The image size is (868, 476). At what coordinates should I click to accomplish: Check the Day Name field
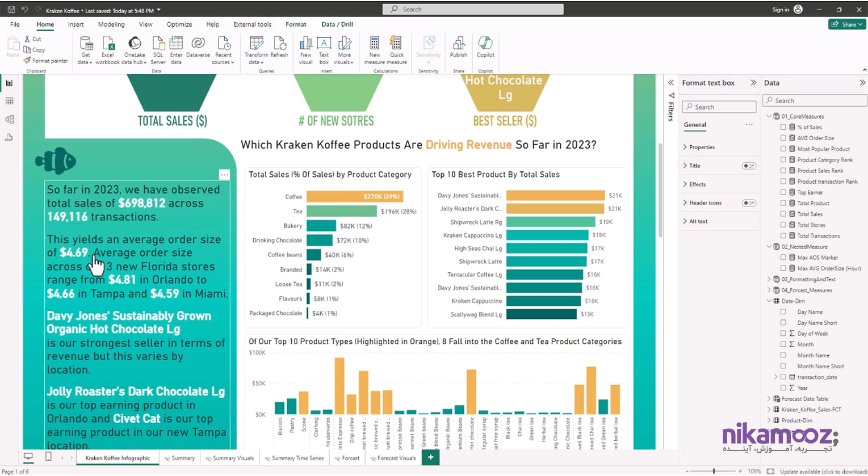(x=783, y=311)
